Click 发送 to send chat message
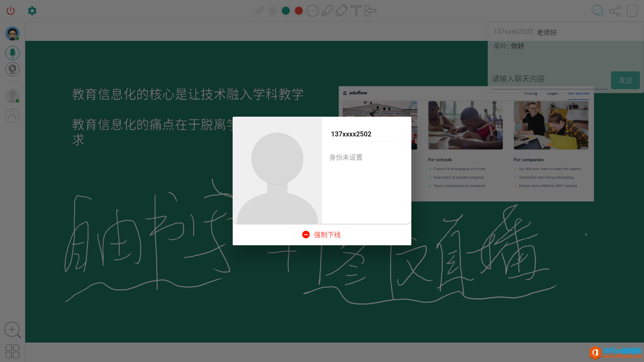644x362 pixels. click(x=626, y=80)
